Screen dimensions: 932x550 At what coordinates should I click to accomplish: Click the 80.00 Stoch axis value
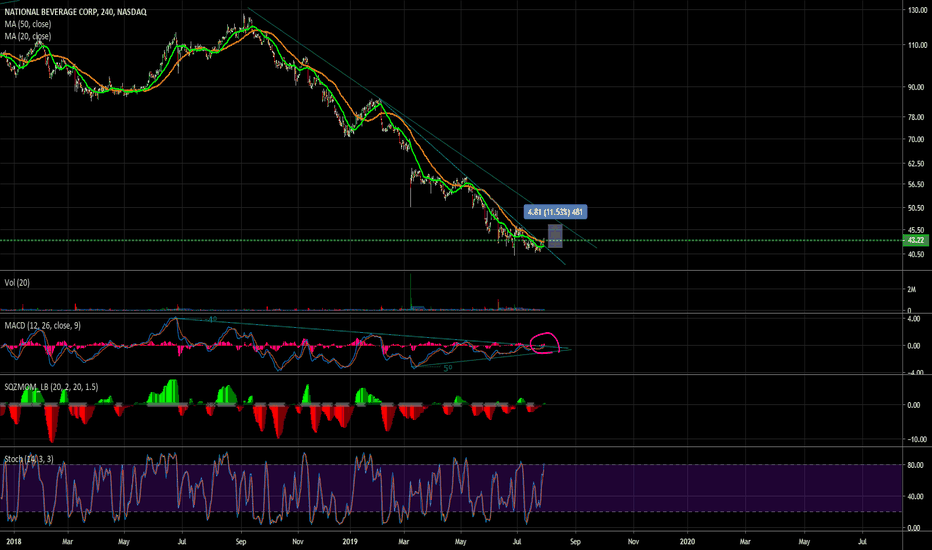(x=915, y=465)
